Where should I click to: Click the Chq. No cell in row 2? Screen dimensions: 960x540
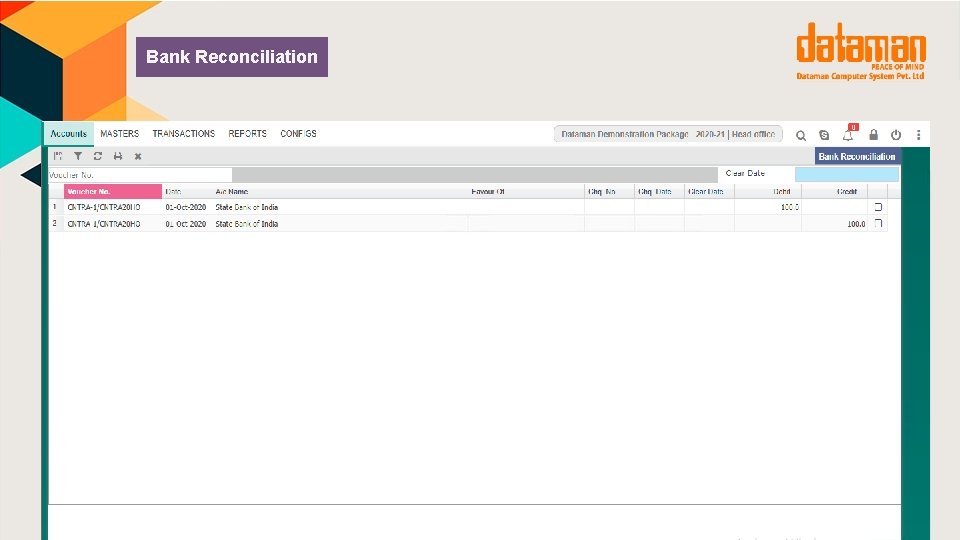coord(609,224)
